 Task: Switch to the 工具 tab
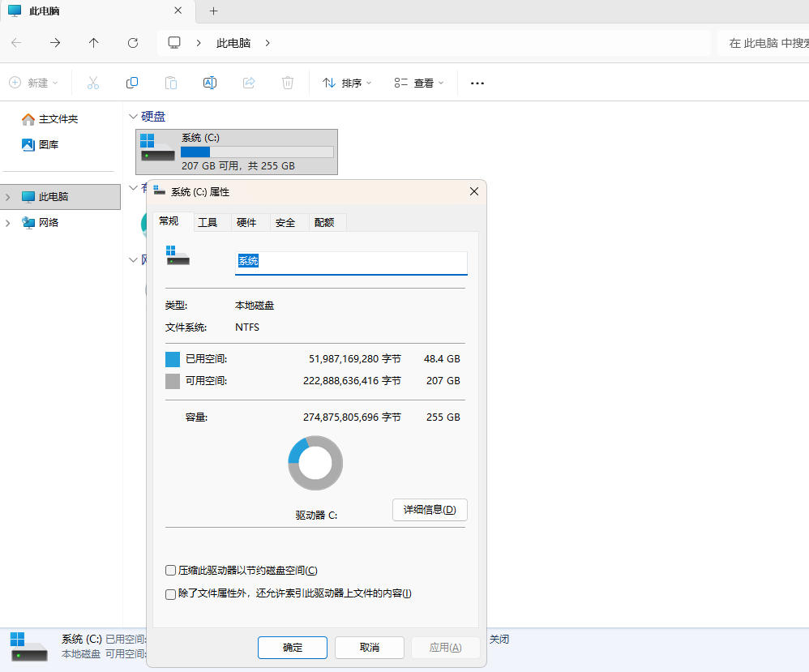click(x=208, y=222)
